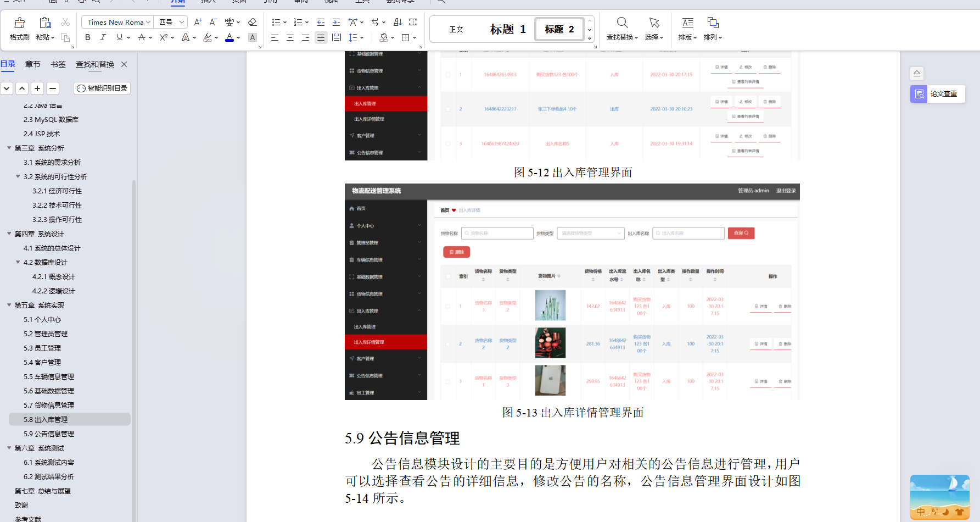Screen dimensions: 980x522
Task: Click the 智能识别目录 button
Action: click(x=102, y=88)
